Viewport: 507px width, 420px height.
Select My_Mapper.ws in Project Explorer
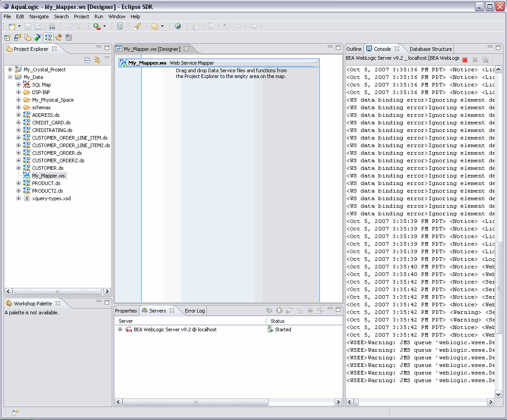tap(49, 176)
